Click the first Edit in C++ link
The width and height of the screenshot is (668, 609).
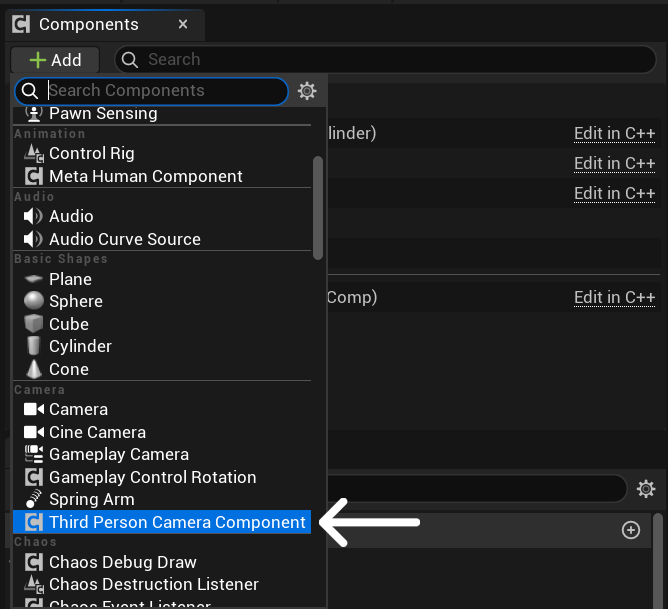point(614,133)
